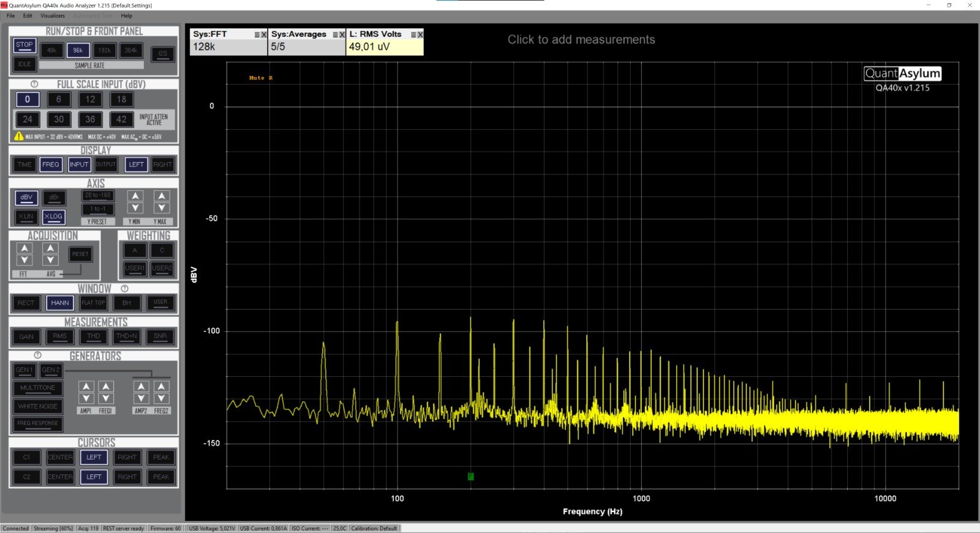
Task: Enable A weighting
Action: (135, 250)
